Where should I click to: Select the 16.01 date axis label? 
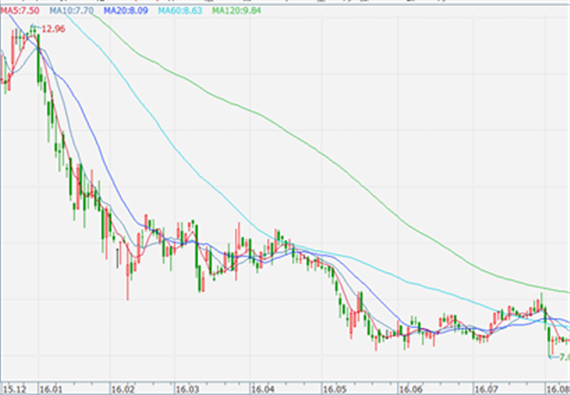[x=51, y=390]
